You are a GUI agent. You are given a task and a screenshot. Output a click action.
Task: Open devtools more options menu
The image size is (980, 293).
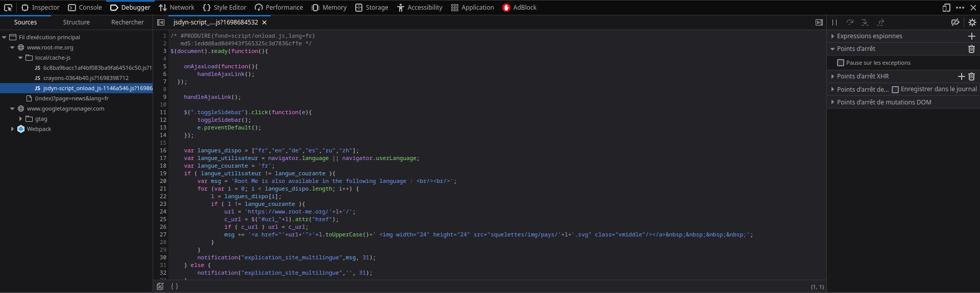point(960,8)
